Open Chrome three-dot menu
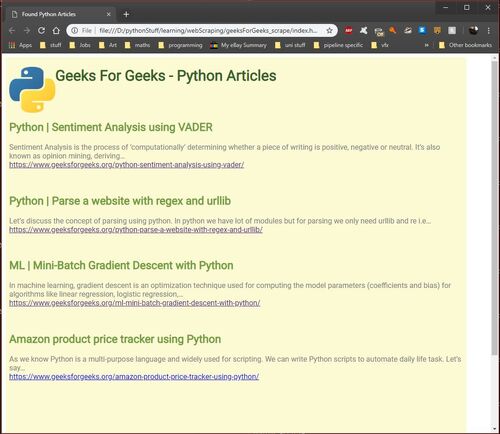The image size is (500, 434). pos(489,31)
